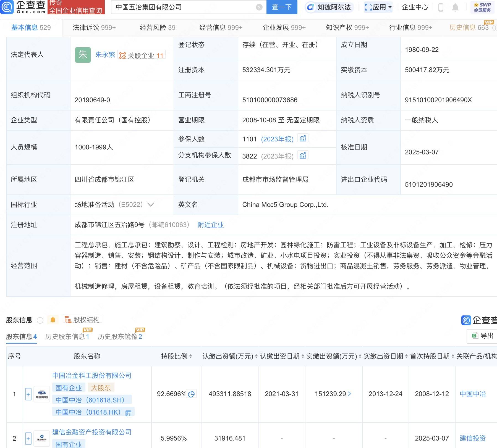
Task: View chart for 分支机构参保人数 3822
Action: [x=303, y=155]
